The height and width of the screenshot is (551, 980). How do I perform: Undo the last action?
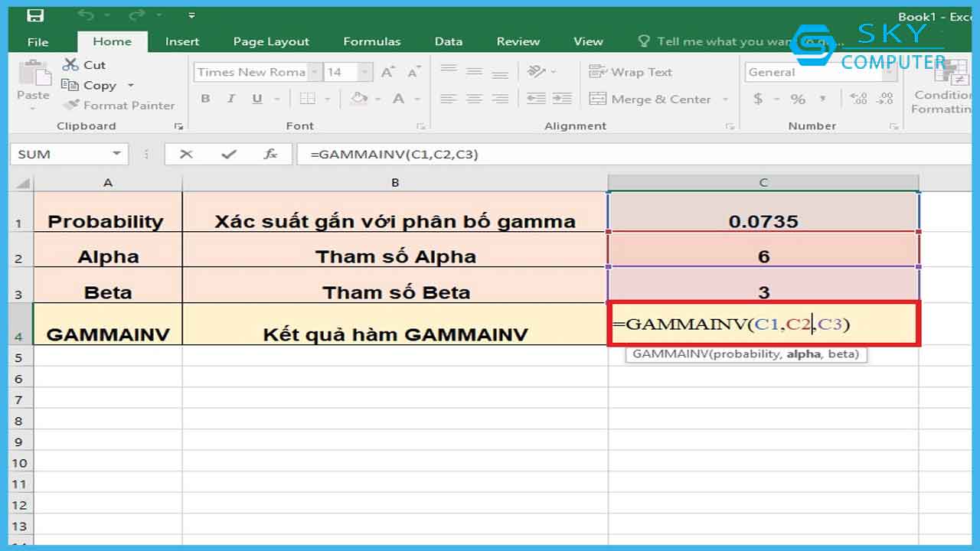click(x=86, y=15)
